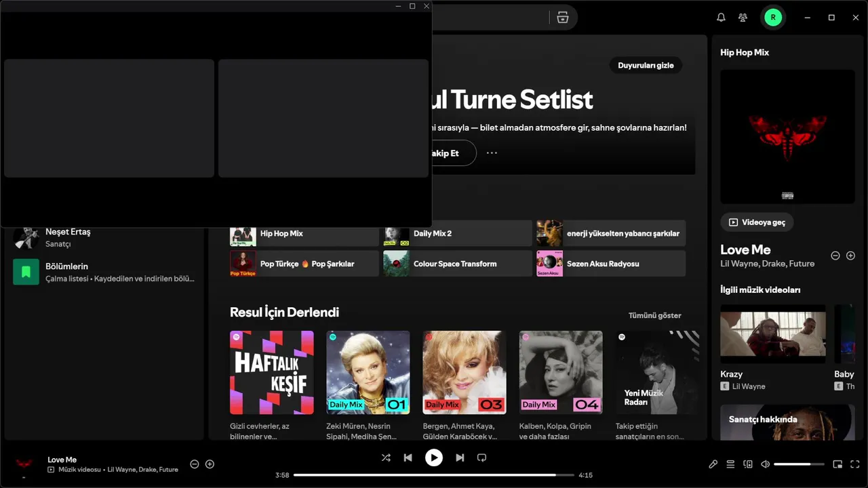868x488 pixels.
Task: Click minus icon in bottom player bar
Action: (195, 464)
